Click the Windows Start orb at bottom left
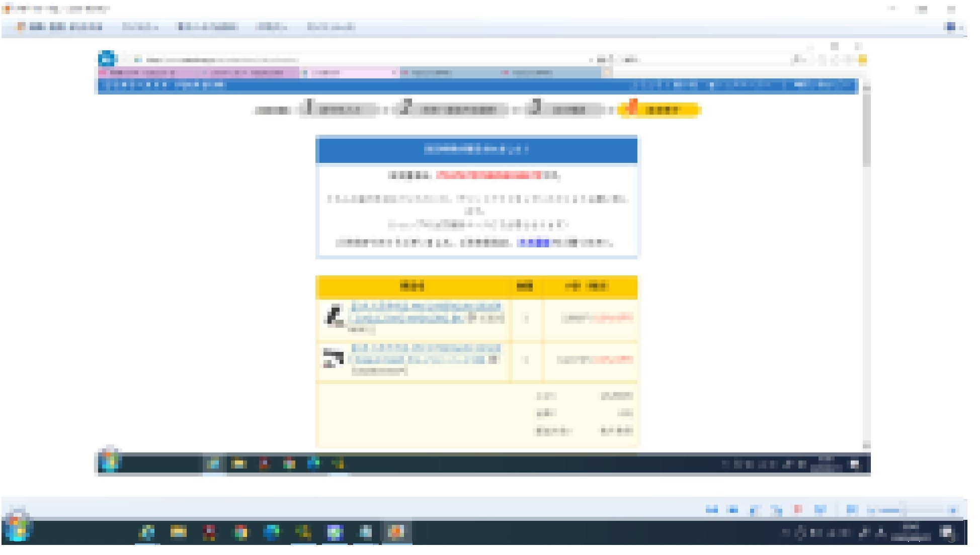 19,529
